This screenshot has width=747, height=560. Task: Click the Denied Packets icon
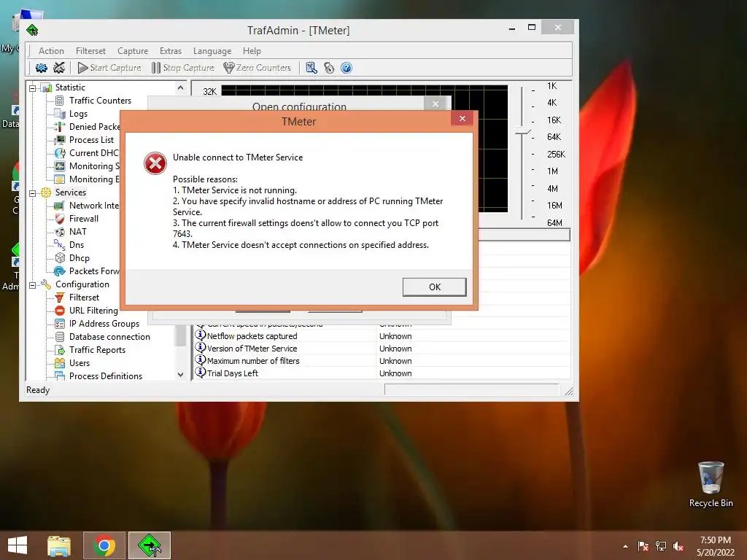60,127
